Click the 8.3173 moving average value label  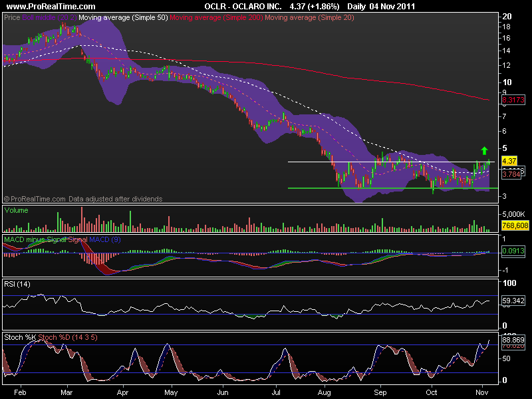pyautogui.click(x=513, y=100)
